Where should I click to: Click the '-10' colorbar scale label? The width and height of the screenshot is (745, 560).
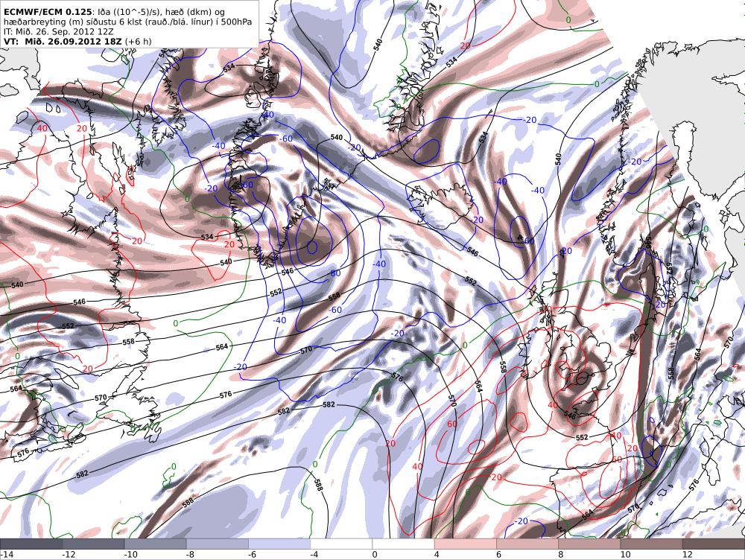(131, 554)
